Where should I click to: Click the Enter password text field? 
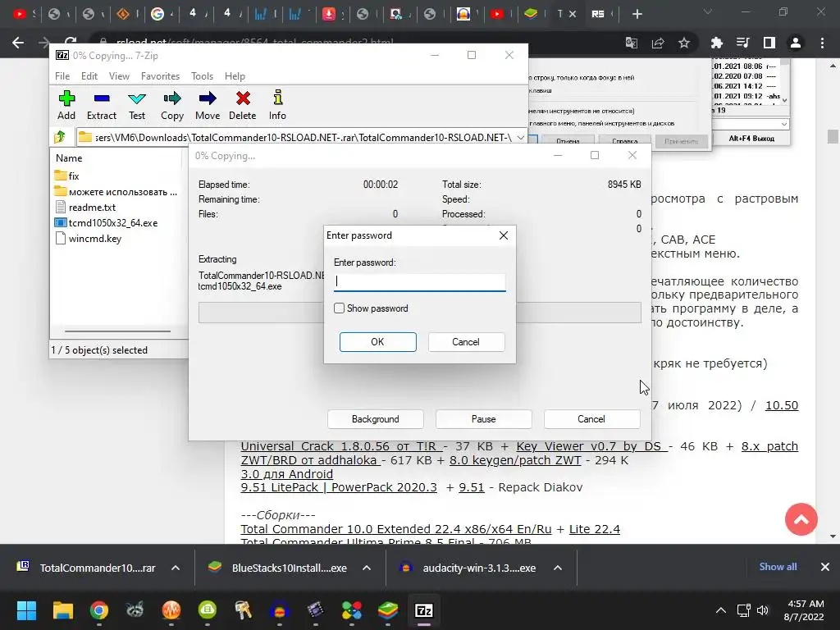coord(419,282)
